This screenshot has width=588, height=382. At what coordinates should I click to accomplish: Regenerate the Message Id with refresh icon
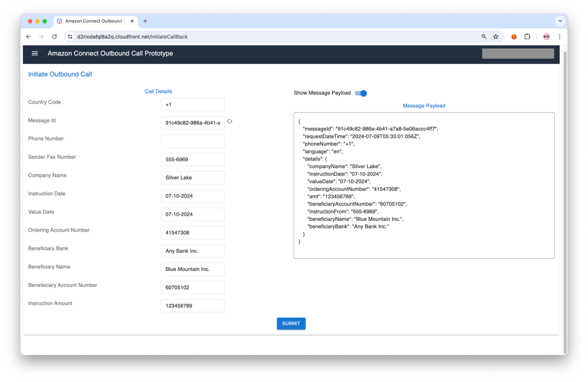coord(230,121)
